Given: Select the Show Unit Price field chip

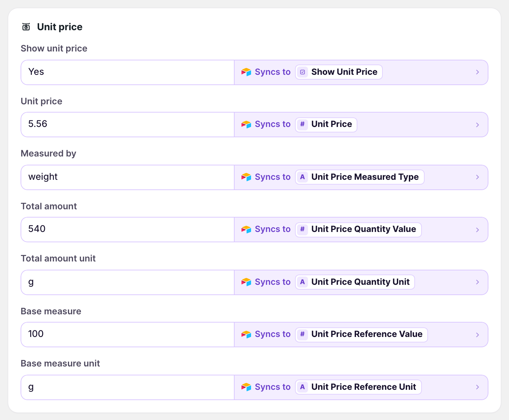Looking at the screenshot, I should [339, 72].
